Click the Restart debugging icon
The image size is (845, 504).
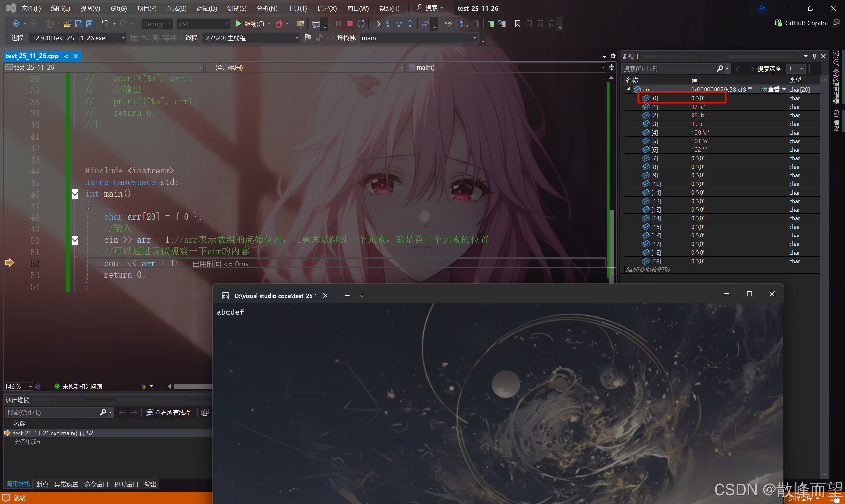coord(361,24)
